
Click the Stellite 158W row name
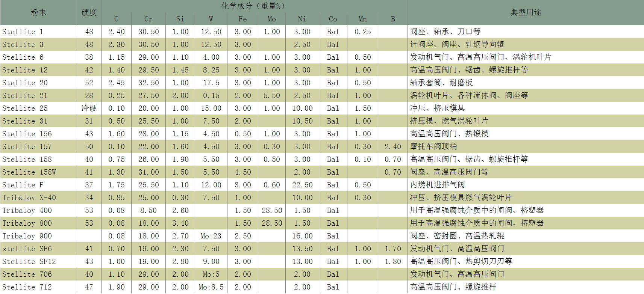click(x=29, y=172)
